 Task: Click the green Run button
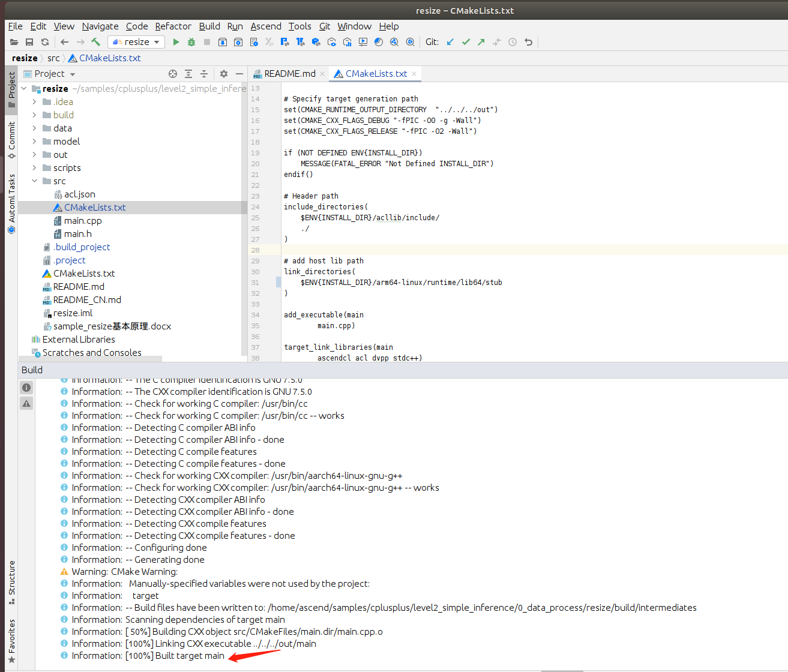click(176, 42)
